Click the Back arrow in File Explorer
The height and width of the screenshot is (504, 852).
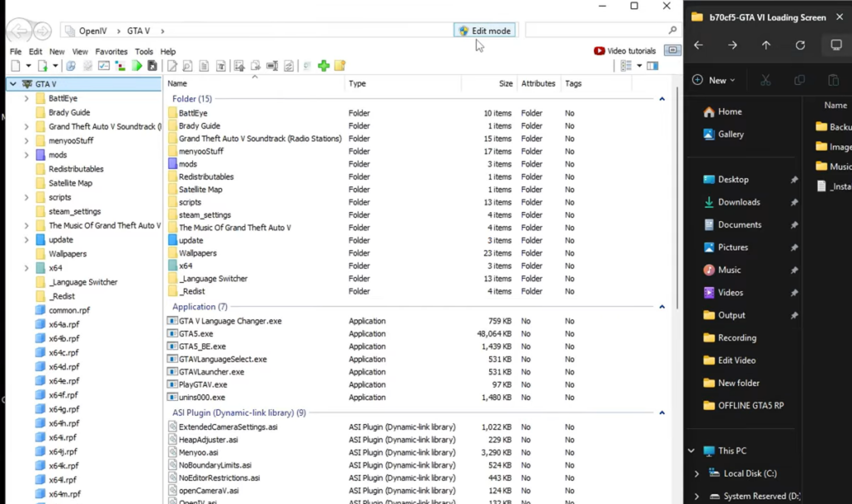[699, 45]
